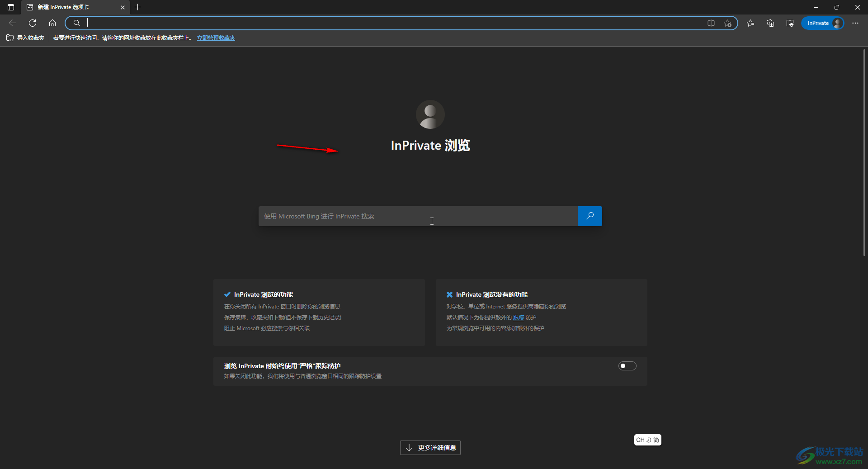Image resolution: width=868 pixels, height=469 pixels.
Task: Click the search icon in address bar
Action: pyautogui.click(x=77, y=23)
